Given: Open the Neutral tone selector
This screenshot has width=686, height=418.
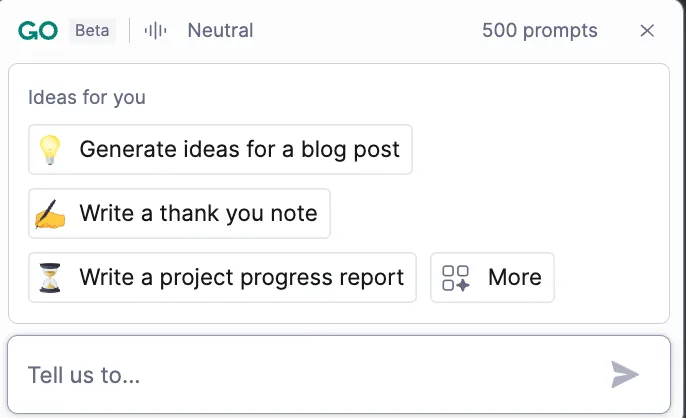Looking at the screenshot, I should [199, 31].
